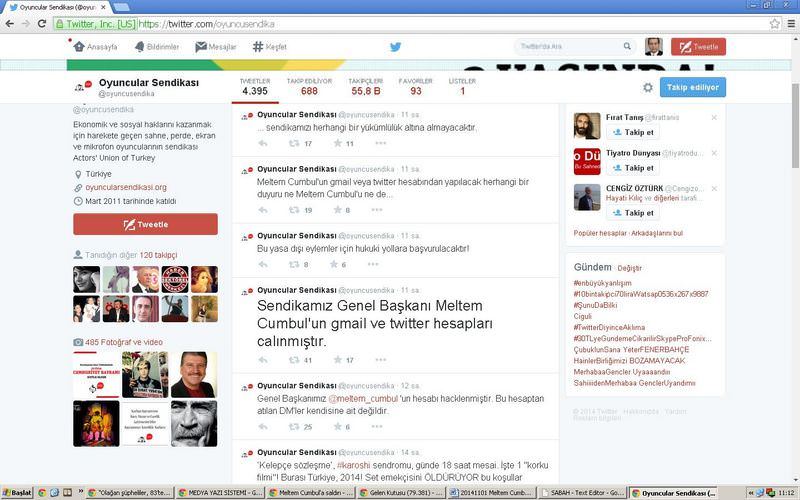Favorite the 'hesapları çalınmıştır' tweet

[337, 360]
